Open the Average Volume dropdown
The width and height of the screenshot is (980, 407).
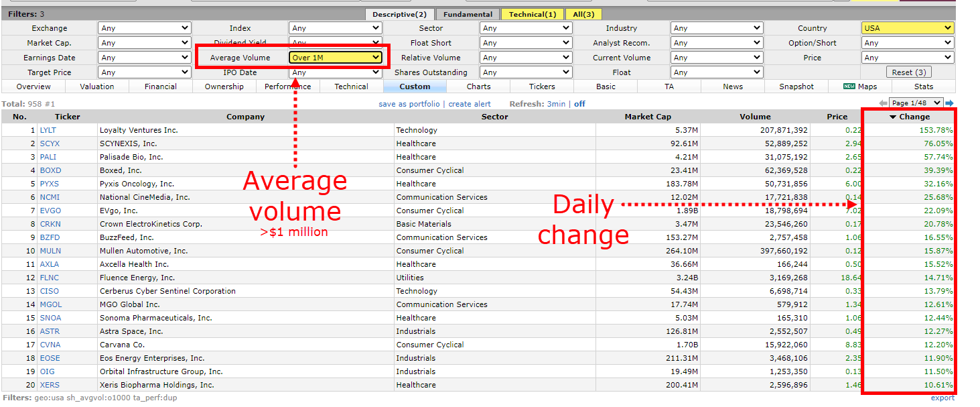pos(336,58)
